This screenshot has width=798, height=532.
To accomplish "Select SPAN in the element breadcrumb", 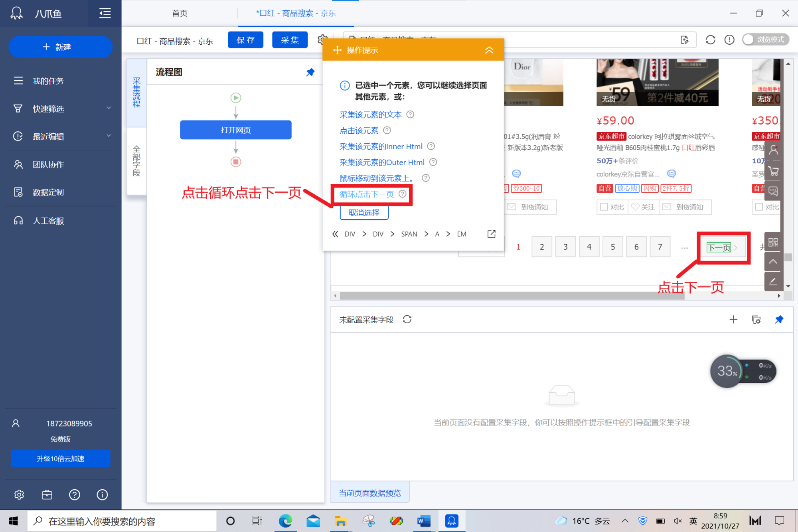I will (x=409, y=234).
